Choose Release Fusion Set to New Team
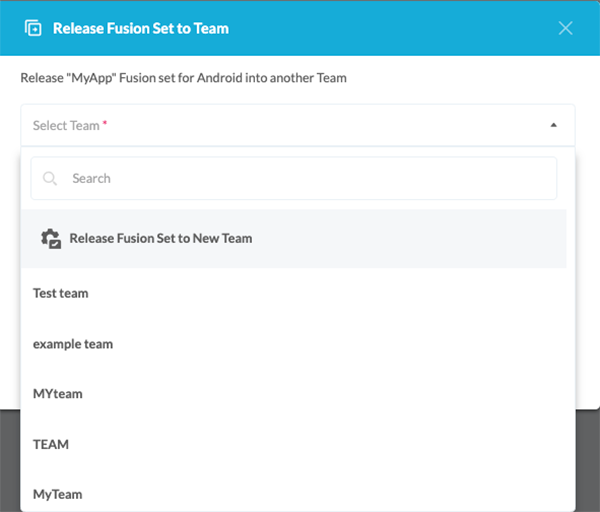Image resolution: width=600 pixels, height=512 pixels. tap(160, 238)
